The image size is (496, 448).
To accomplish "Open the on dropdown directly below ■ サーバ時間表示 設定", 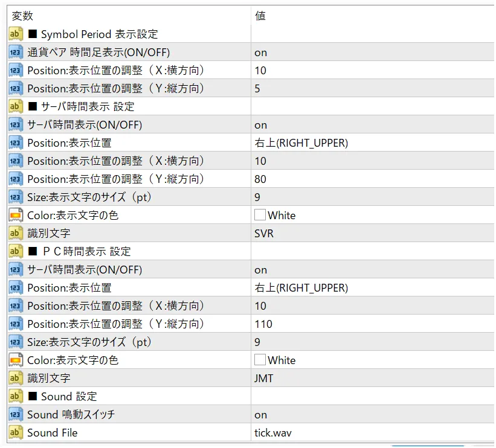I will pos(261,125).
